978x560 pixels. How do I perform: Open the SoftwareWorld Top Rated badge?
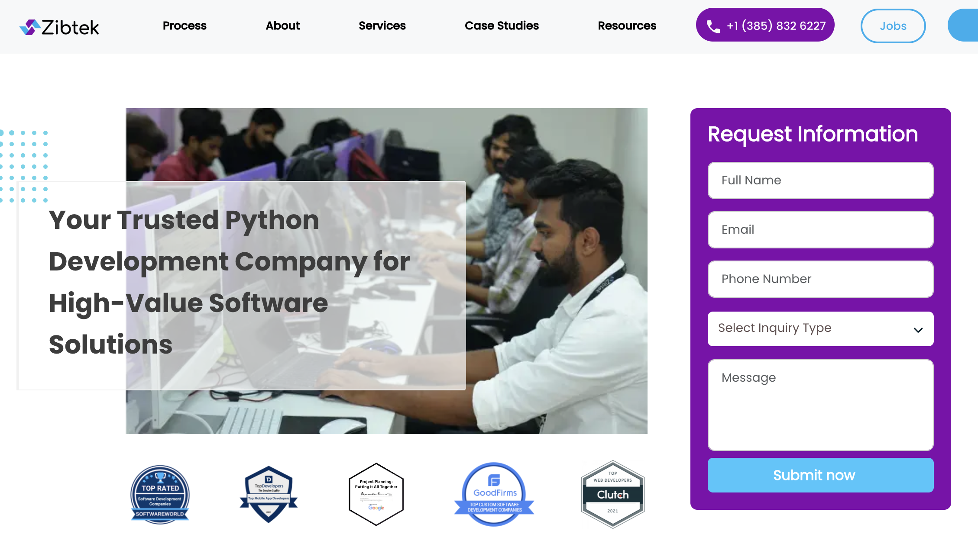(160, 495)
